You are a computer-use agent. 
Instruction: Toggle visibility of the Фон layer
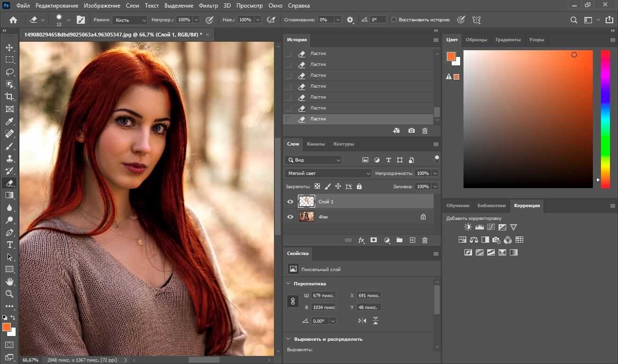pyautogui.click(x=290, y=217)
